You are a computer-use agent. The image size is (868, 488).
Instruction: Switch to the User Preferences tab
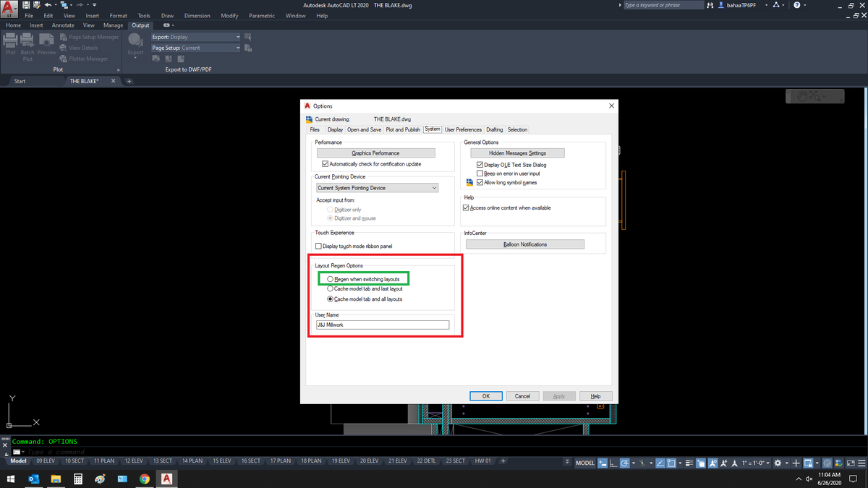click(463, 129)
